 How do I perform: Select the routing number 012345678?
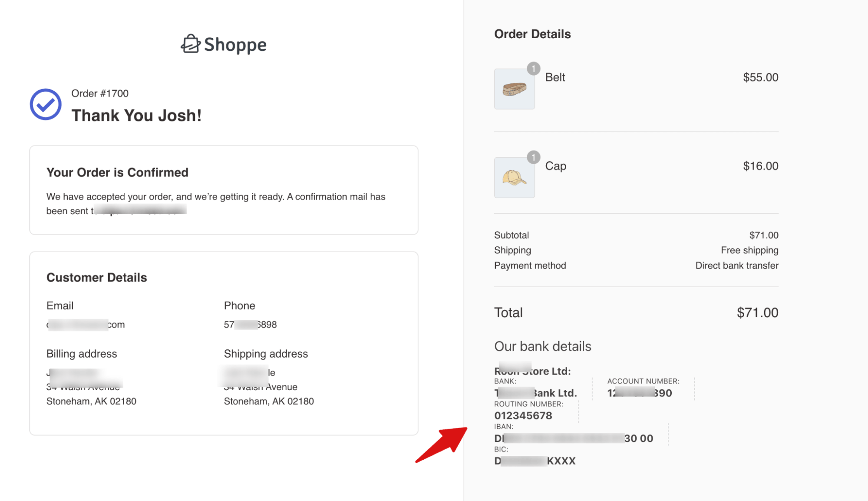pyautogui.click(x=523, y=415)
